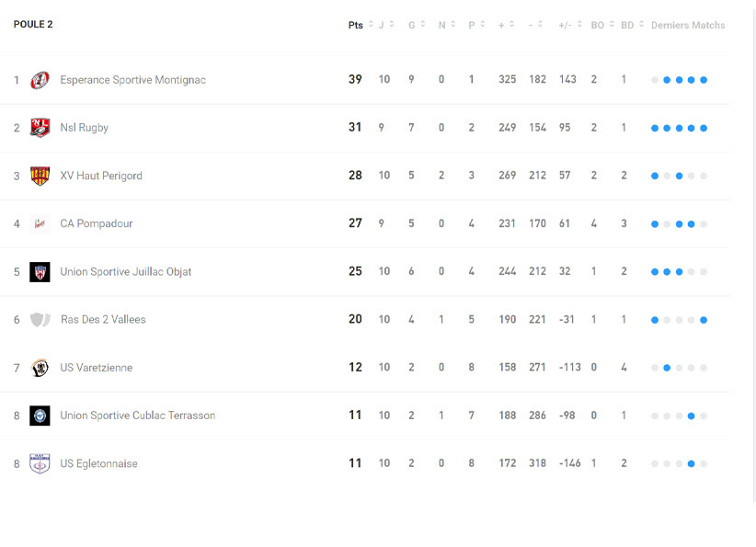The width and height of the screenshot is (756, 547).
Task: Click the Union Sportive Juillac Objat logo
Action: tap(40, 272)
